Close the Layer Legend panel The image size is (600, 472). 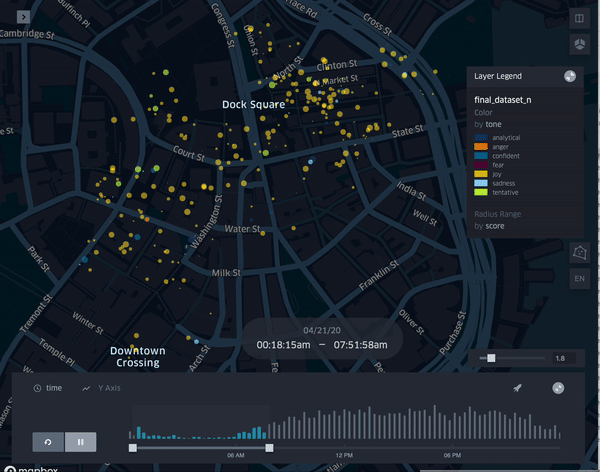click(x=570, y=76)
